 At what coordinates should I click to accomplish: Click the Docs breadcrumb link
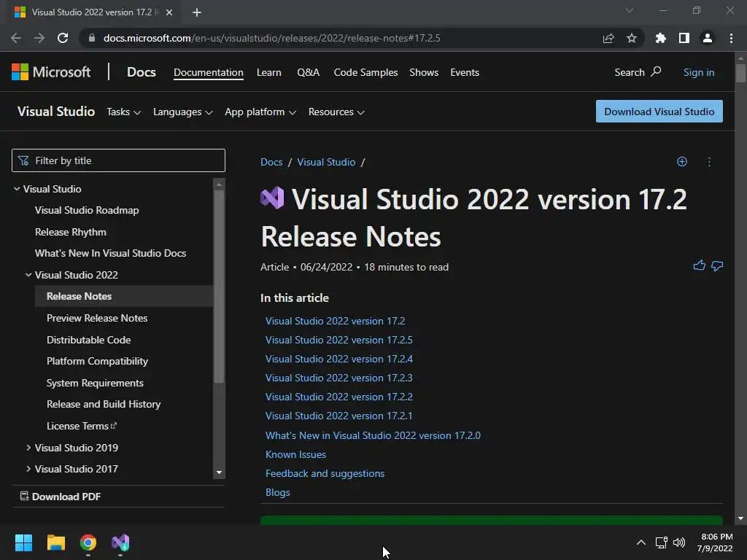click(271, 162)
